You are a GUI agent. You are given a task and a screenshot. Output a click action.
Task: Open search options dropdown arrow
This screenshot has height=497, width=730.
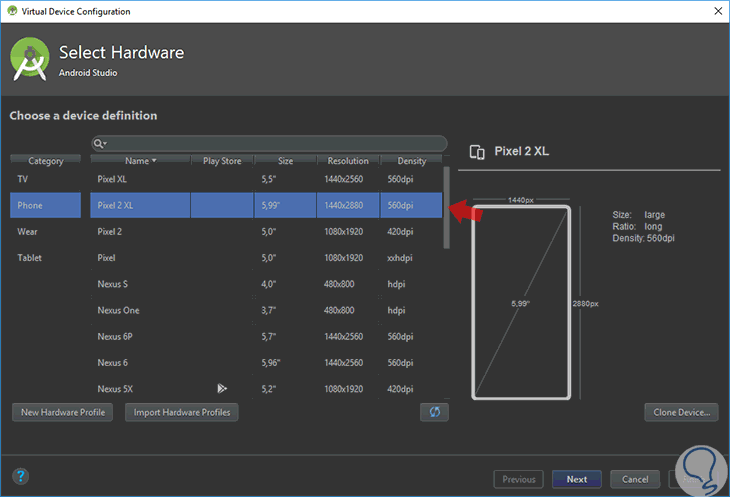click(x=105, y=143)
